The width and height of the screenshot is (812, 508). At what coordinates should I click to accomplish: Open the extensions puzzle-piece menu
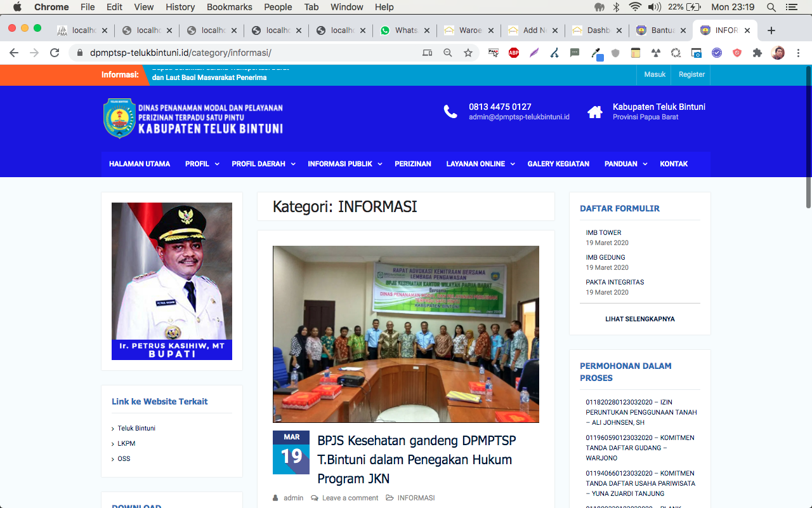[757, 53]
